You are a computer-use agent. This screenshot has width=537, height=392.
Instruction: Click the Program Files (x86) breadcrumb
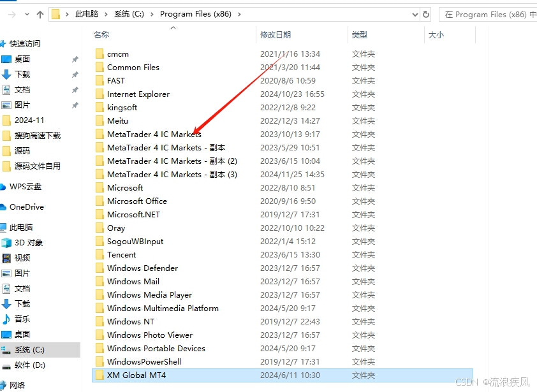click(196, 14)
